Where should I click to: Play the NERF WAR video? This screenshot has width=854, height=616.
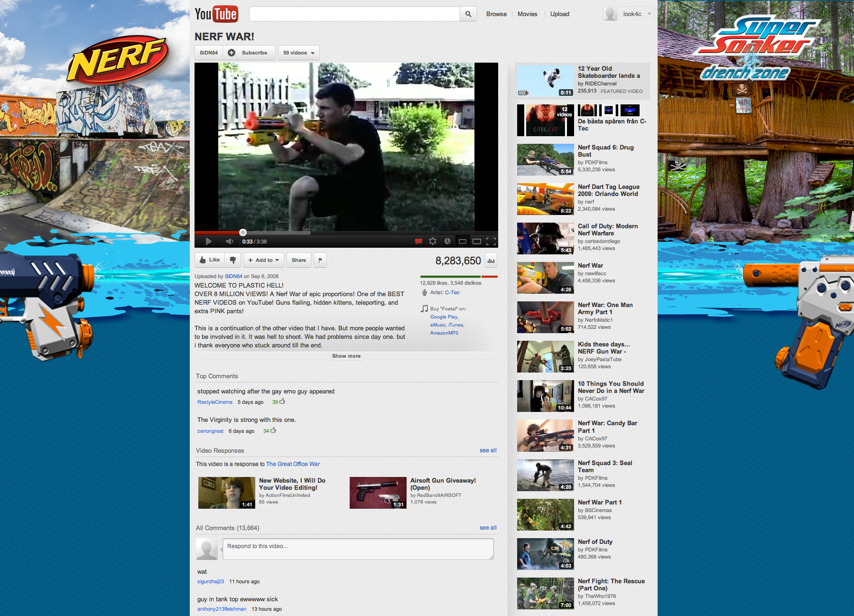pyautogui.click(x=208, y=242)
